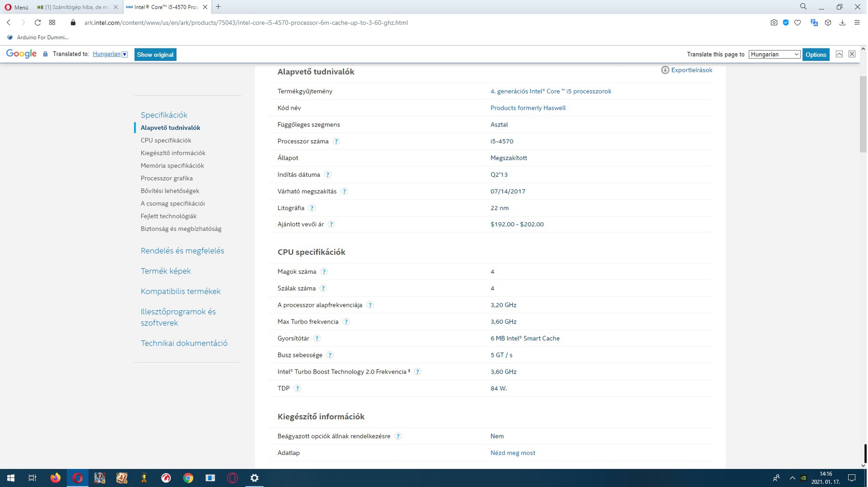Show help for TDP
Image resolution: width=868 pixels, height=487 pixels.
click(297, 389)
